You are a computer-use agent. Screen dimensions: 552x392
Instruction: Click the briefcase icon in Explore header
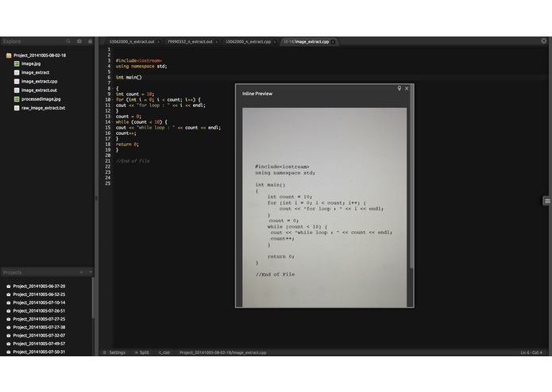[x=79, y=41]
